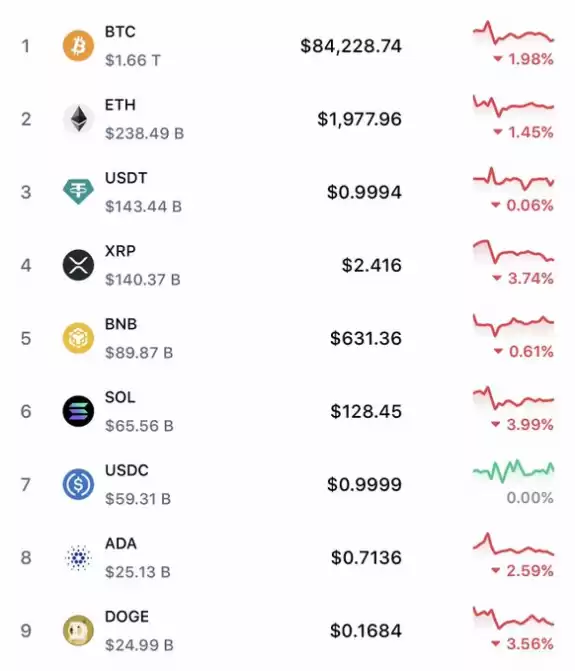The image size is (575, 671).
Task: Click the ADA price $0.7136
Action: tap(366, 558)
